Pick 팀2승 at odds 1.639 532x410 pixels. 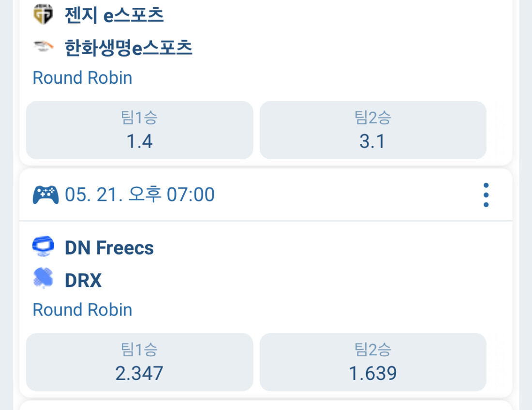(x=372, y=362)
